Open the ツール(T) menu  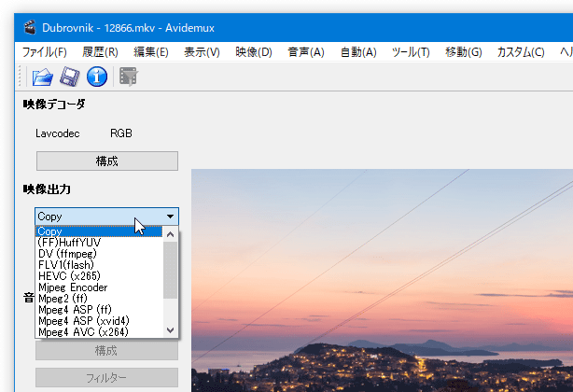click(411, 52)
